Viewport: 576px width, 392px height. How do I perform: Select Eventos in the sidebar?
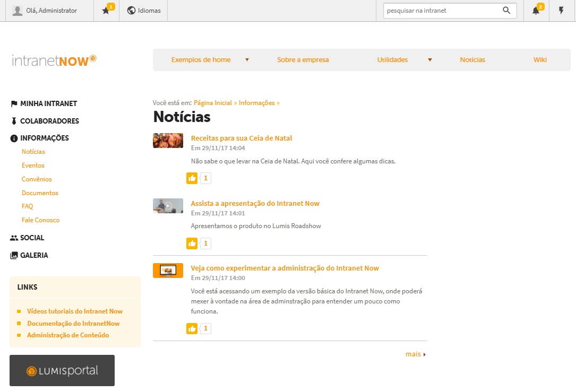coord(33,165)
